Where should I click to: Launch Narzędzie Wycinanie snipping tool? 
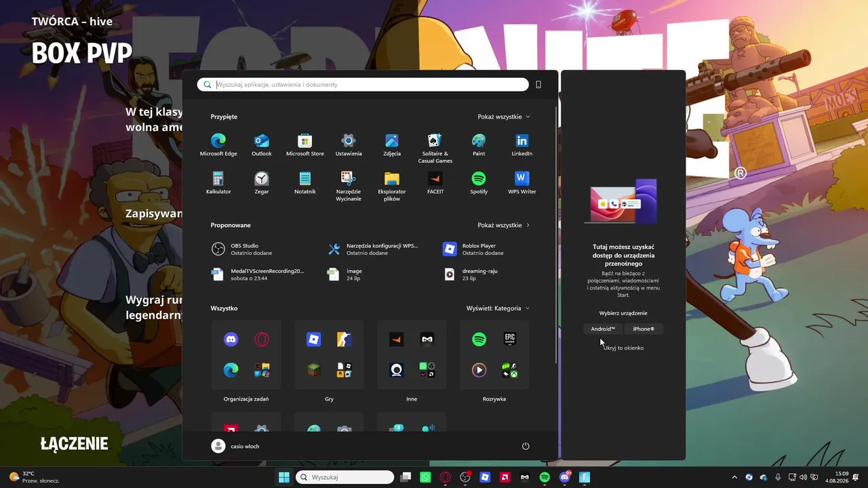pyautogui.click(x=349, y=186)
